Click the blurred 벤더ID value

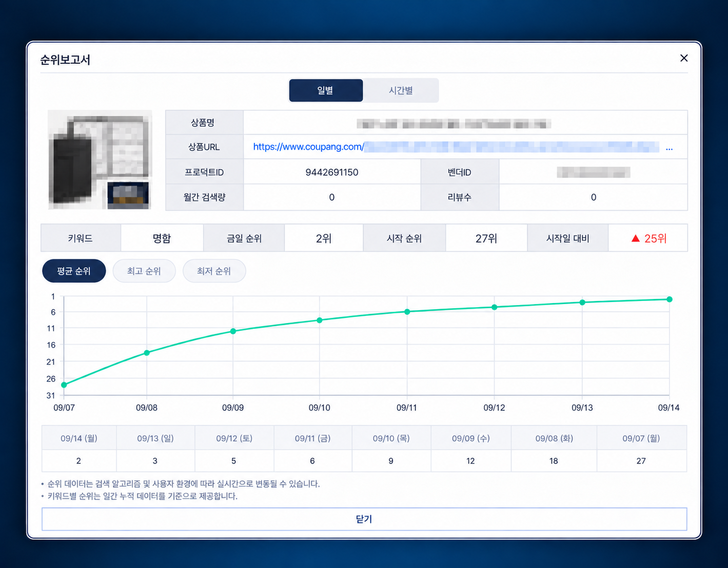pyautogui.click(x=594, y=172)
